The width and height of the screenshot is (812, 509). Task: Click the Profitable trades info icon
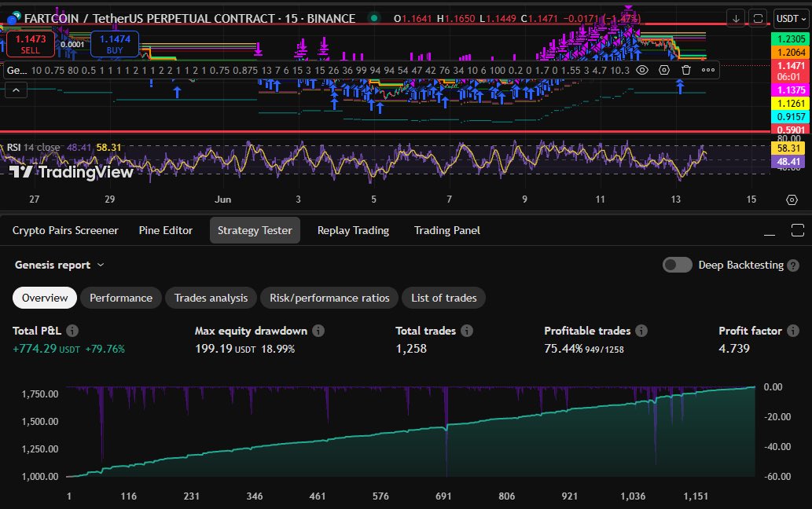click(x=641, y=331)
